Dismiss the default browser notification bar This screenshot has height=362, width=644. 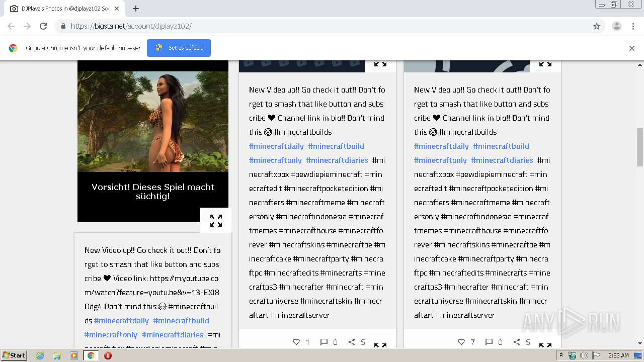coord(632,48)
